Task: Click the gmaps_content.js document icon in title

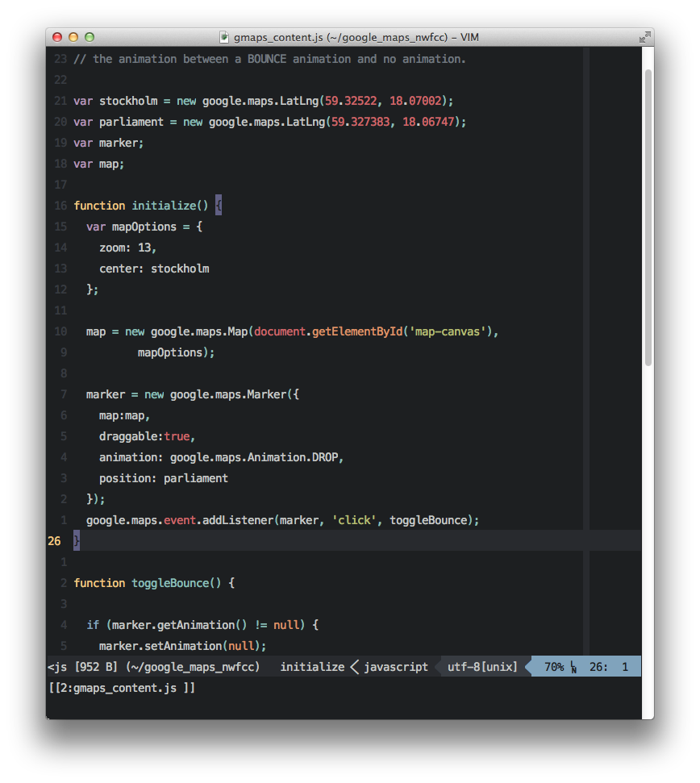Action: point(225,37)
